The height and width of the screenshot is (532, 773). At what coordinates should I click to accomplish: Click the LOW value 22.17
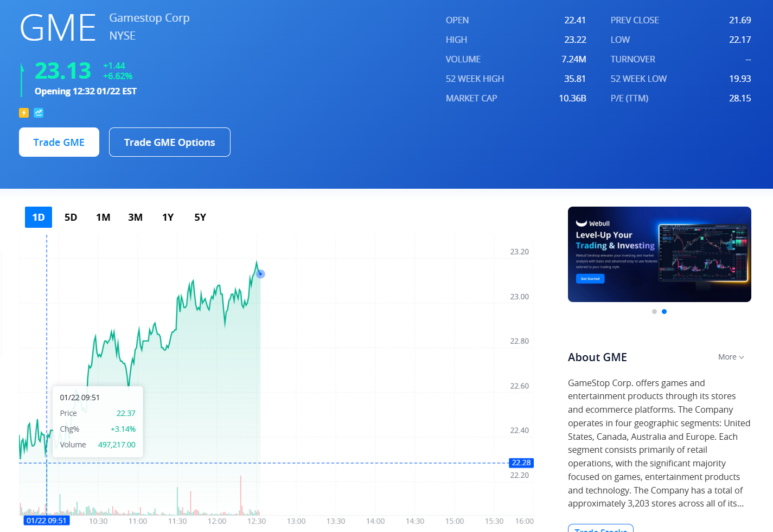click(x=740, y=40)
